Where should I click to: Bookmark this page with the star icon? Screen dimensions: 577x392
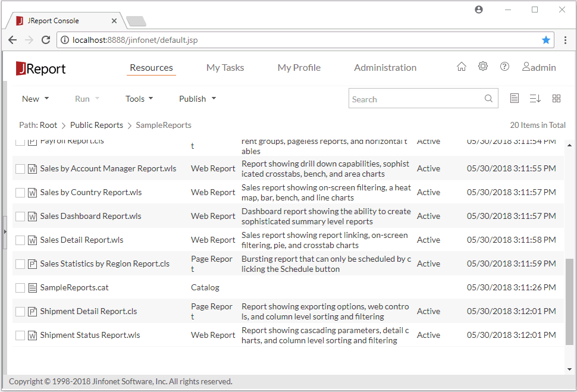546,40
